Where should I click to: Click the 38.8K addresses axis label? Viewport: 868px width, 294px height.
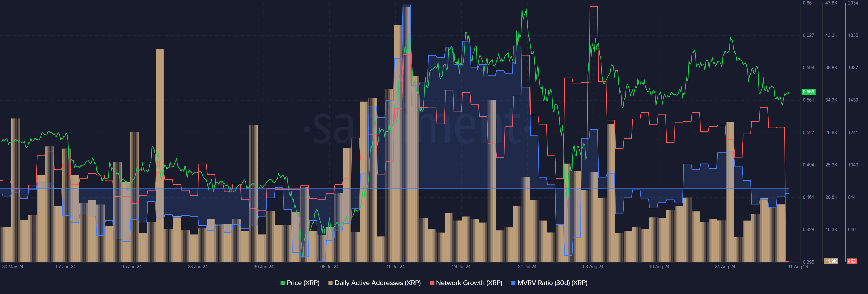(831, 68)
